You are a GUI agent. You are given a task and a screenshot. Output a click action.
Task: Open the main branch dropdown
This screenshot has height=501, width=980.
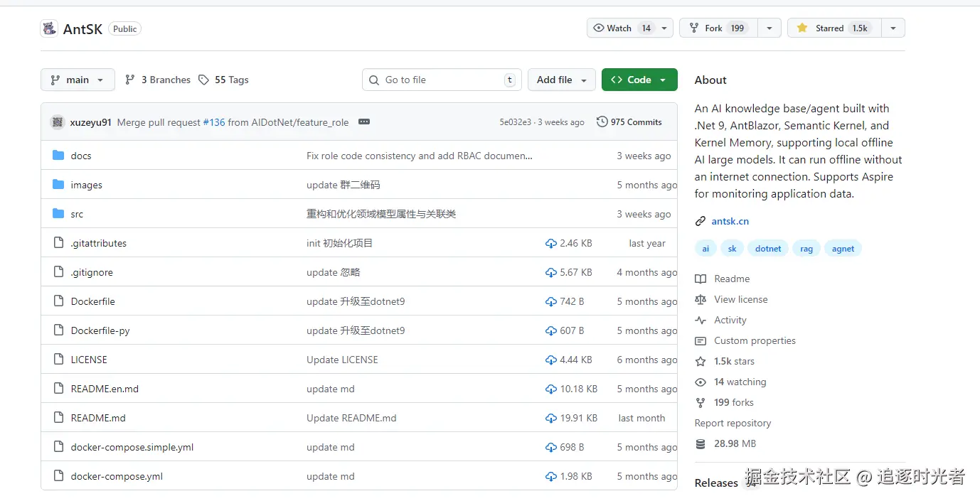pyautogui.click(x=78, y=80)
